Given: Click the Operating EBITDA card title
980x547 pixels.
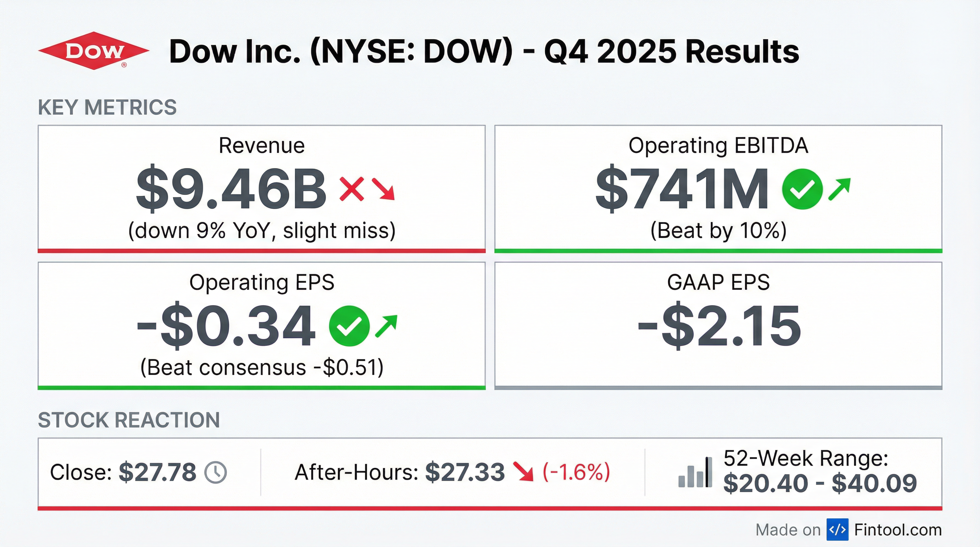Looking at the screenshot, I should 718,146.
